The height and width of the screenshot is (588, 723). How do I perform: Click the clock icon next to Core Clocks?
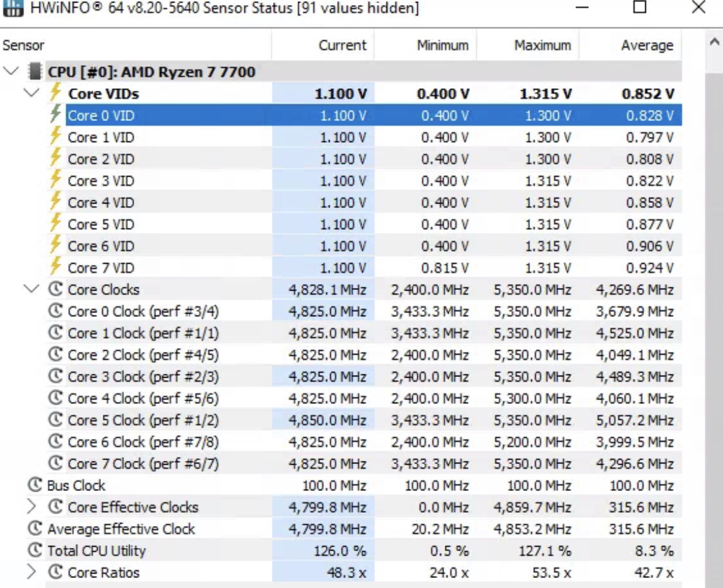point(55,289)
